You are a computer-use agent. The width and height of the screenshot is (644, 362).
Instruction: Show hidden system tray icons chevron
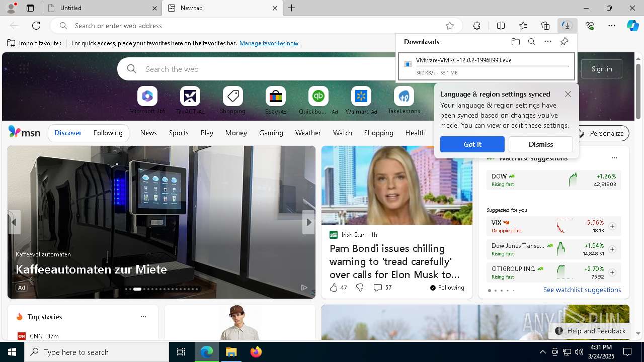pos(542,352)
